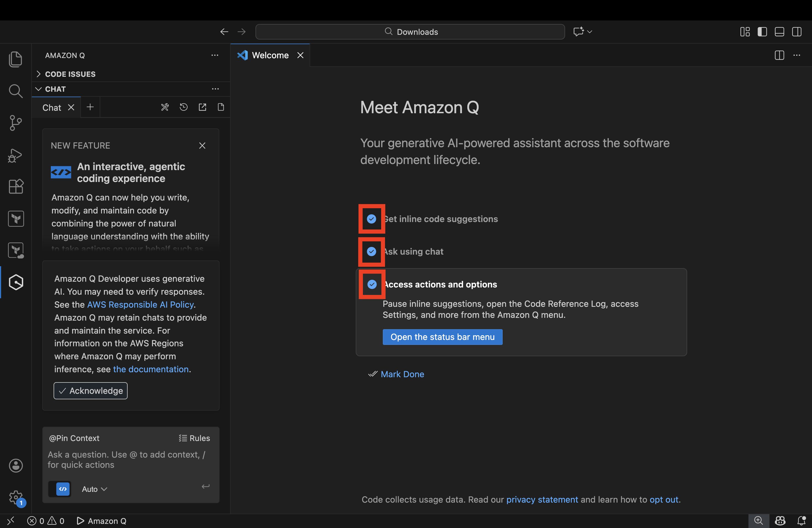Expand the CODE ISSUES section
The height and width of the screenshot is (528, 812).
pos(70,74)
